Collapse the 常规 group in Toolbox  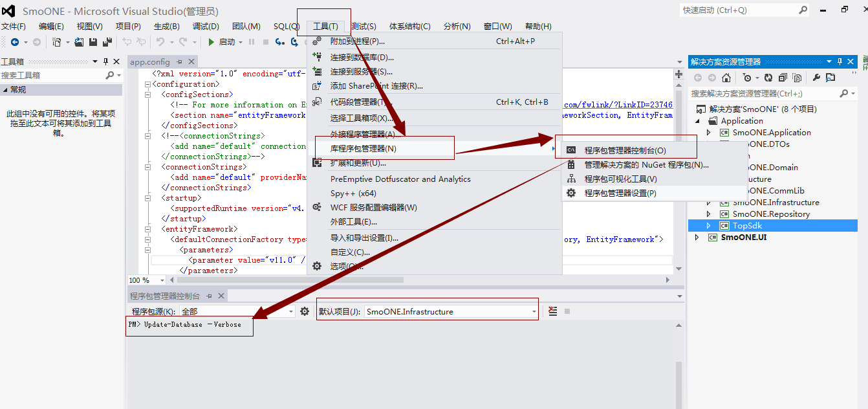(x=5, y=89)
